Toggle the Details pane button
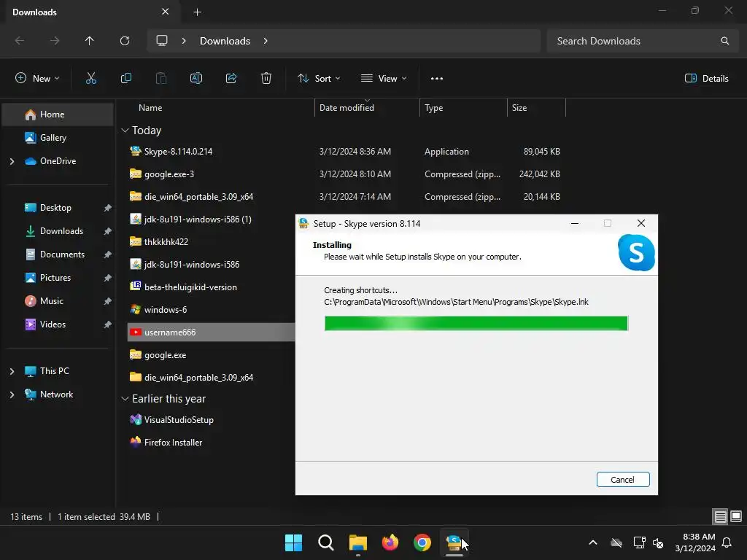Viewport: 747px width, 560px height. 706,79
